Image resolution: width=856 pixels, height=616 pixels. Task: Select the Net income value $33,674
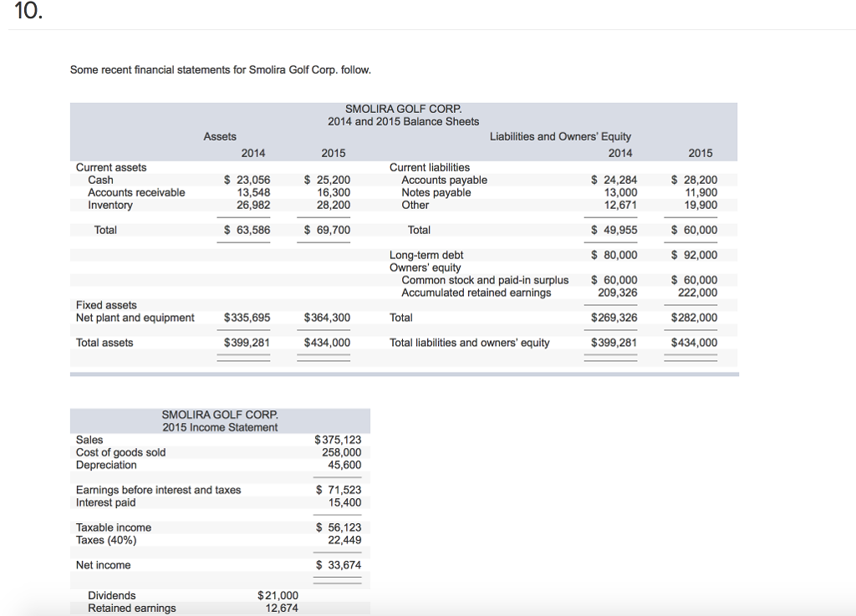coord(338,565)
